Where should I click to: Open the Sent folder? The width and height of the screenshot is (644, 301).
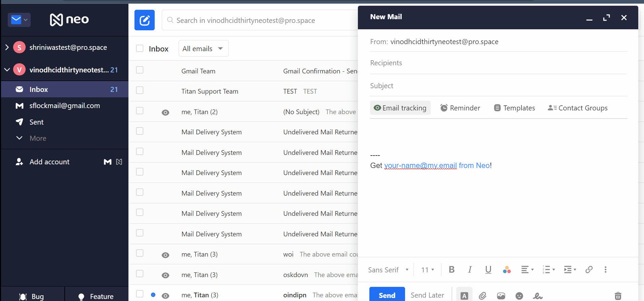36,122
